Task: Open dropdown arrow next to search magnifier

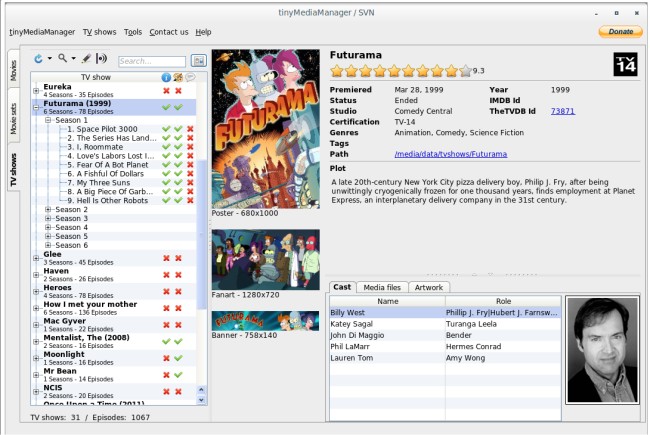Action: [x=74, y=60]
